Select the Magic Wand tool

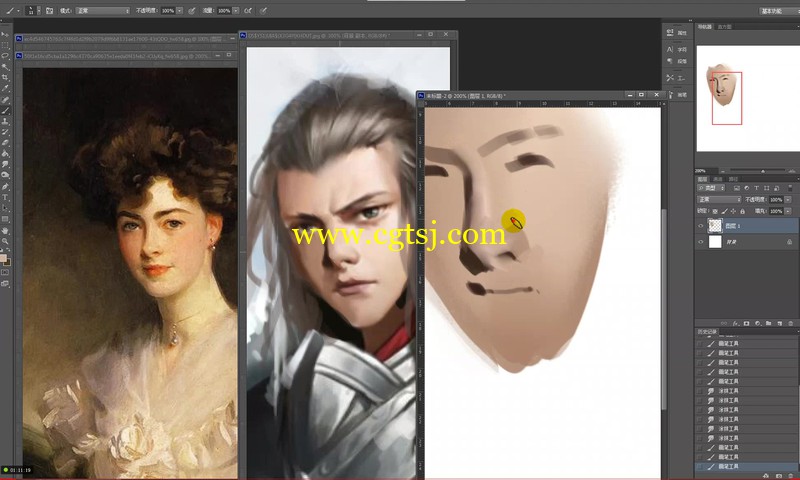(5, 67)
